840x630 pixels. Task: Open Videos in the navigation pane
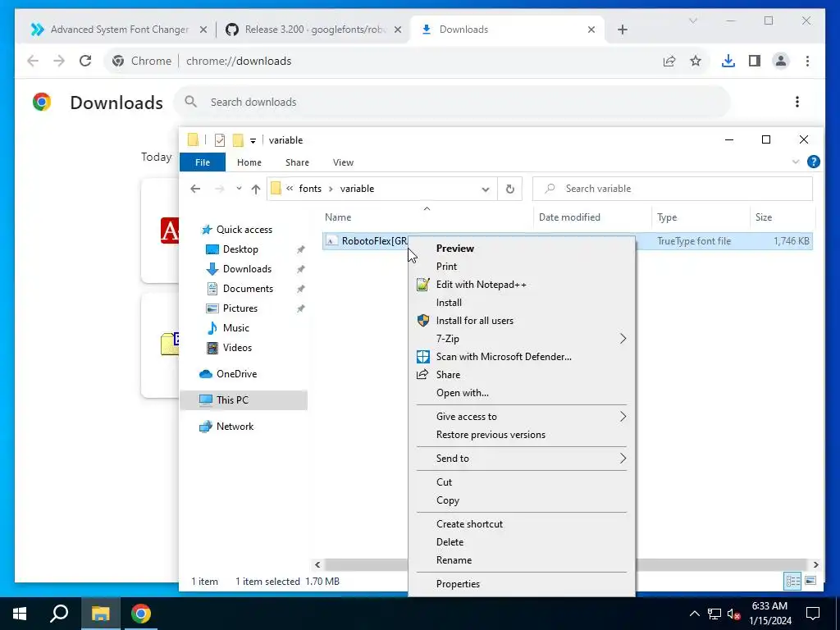pyautogui.click(x=237, y=348)
